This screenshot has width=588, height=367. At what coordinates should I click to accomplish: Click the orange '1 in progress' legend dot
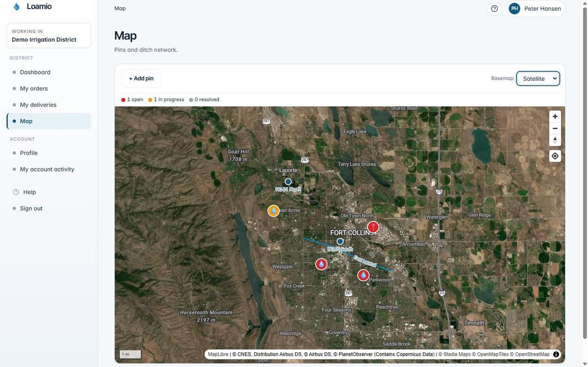[x=150, y=100]
